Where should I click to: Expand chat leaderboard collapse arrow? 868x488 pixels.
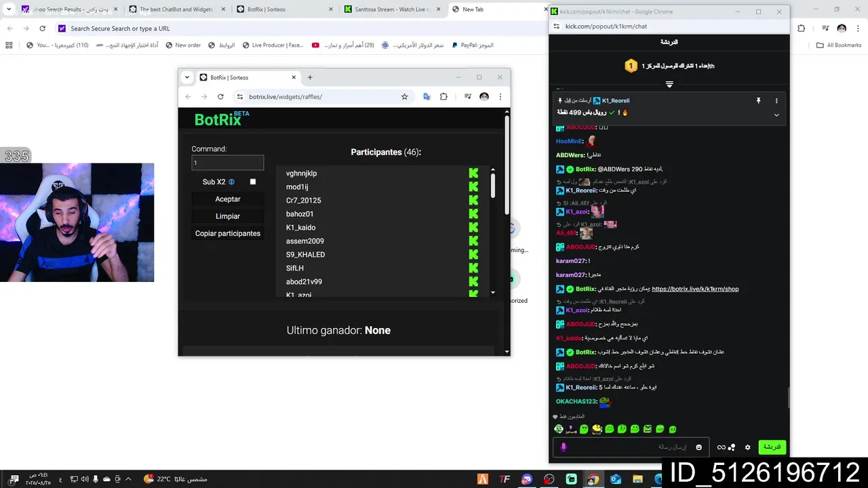click(669, 85)
